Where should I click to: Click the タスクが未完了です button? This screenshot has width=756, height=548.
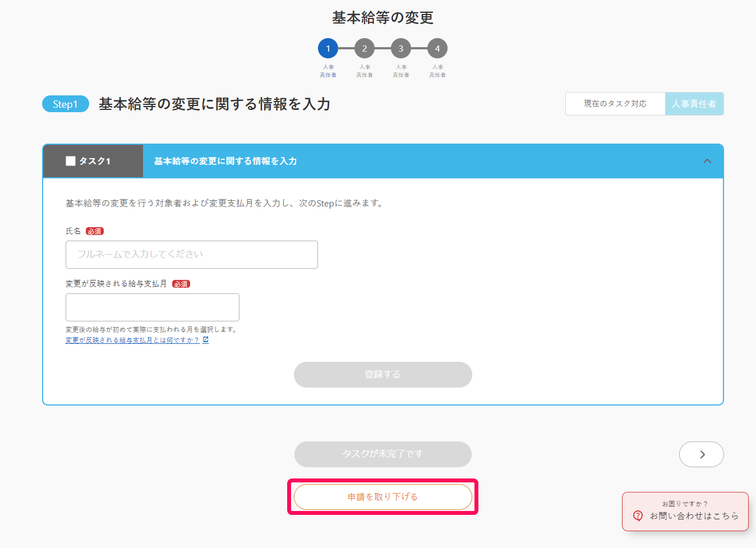point(383,454)
